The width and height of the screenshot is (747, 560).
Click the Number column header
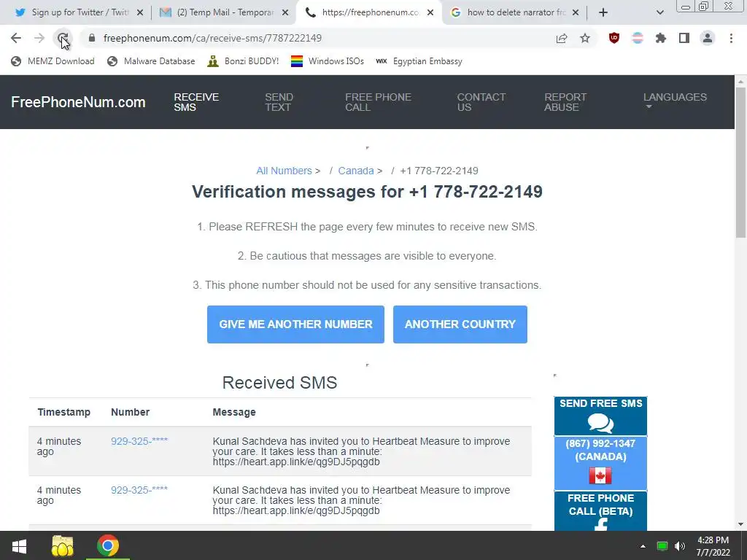[130, 413]
